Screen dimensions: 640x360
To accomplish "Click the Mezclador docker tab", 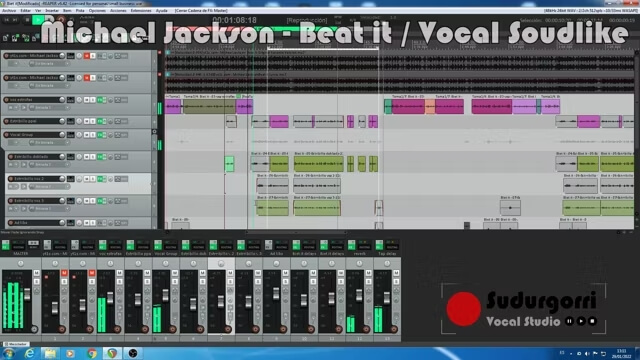I will (x=16, y=344).
